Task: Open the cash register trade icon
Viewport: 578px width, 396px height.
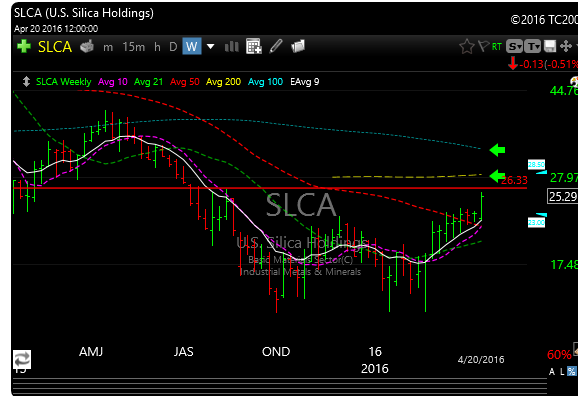Action: (87, 46)
